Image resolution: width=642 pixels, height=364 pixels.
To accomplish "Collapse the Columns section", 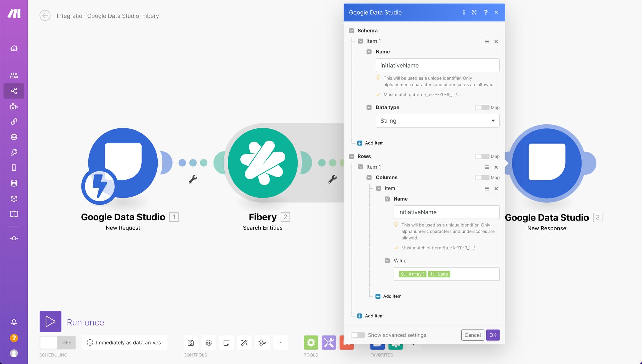I will pos(369,177).
